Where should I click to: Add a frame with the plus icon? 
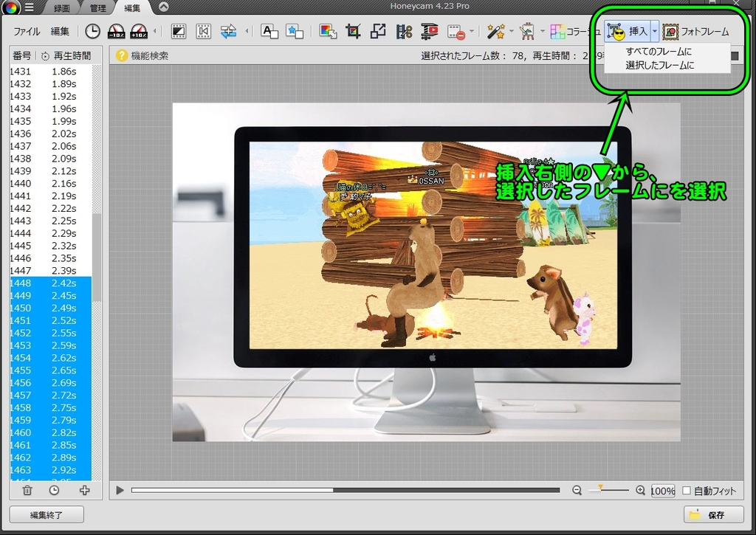(84, 491)
